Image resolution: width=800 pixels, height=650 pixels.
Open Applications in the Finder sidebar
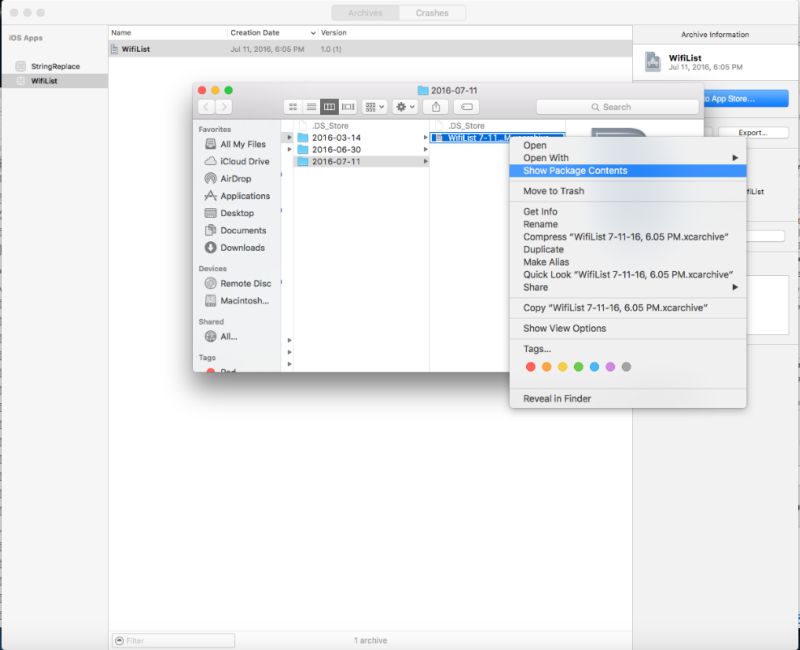pyautogui.click(x=245, y=196)
